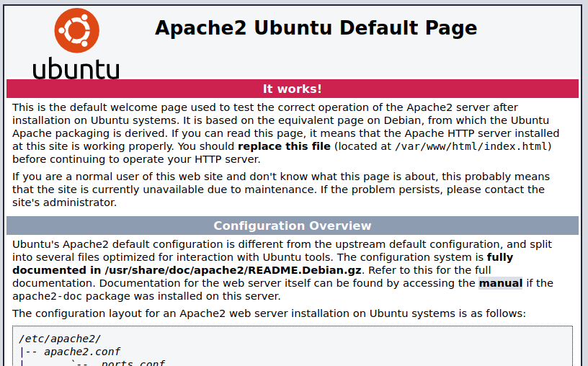Open the manual link
This screenshot has width=588, height=366.
[500, 283]
